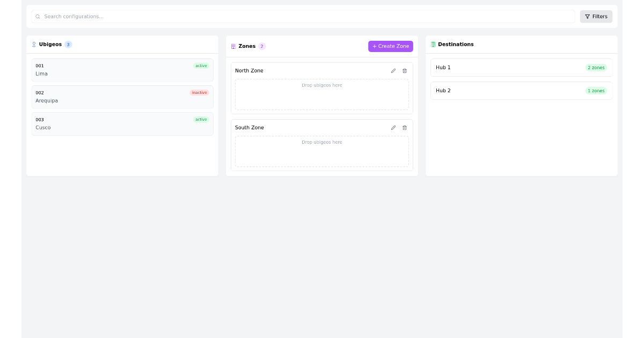Screen dimensions: 644x338
Task: Click the Zones counter badge showing 2
Action: [x=262, y=46]
